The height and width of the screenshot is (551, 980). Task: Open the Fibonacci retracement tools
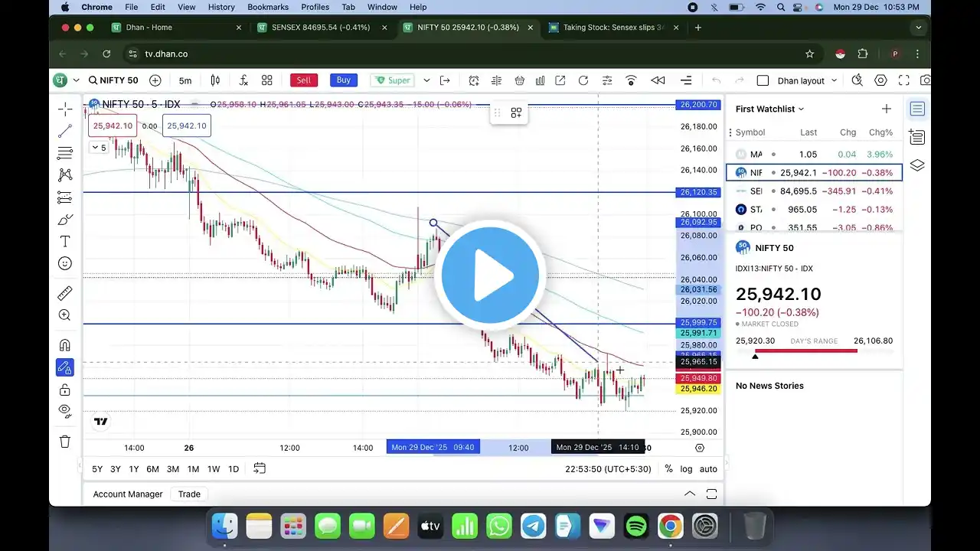pyautogui.click(x=65, y=153)
